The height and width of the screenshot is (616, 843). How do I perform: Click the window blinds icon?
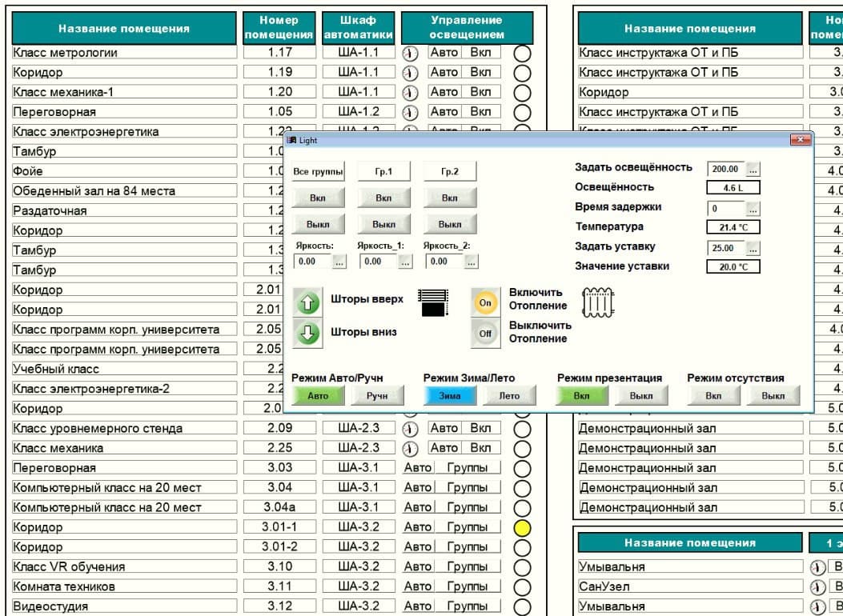pyautogui.click(x=433, y=302)
